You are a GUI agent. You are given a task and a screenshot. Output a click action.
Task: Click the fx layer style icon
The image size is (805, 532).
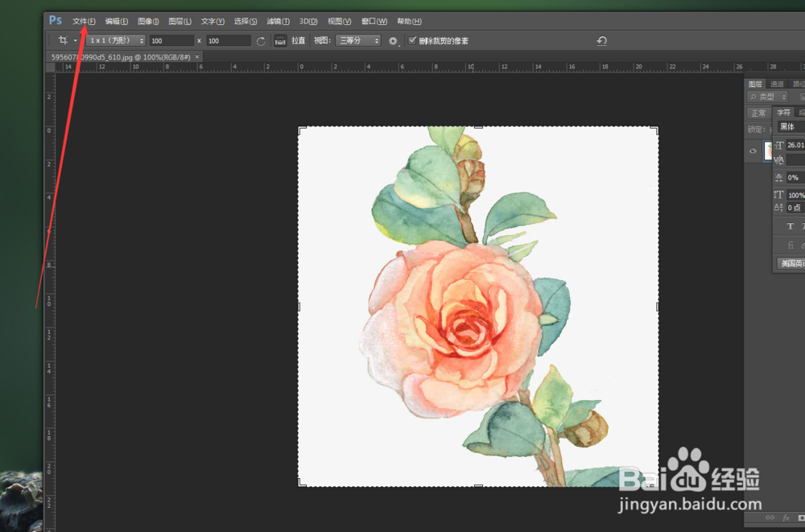pos(786,518)
